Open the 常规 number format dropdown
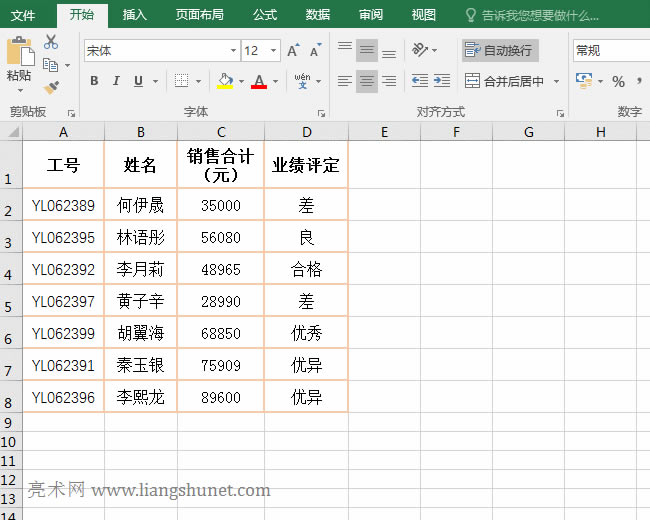Screen dimensions: 650x520 [x=610, y=50]
